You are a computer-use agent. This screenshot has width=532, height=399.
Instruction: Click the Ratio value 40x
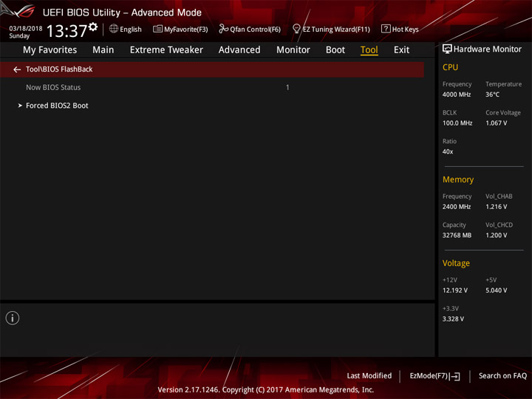(x=448, y=151)
